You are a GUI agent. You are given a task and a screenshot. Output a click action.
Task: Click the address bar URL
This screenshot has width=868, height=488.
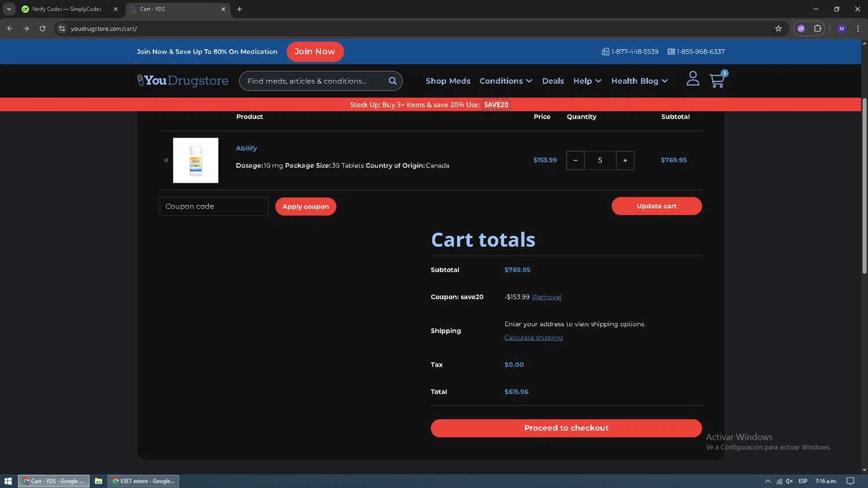(104, 29)
